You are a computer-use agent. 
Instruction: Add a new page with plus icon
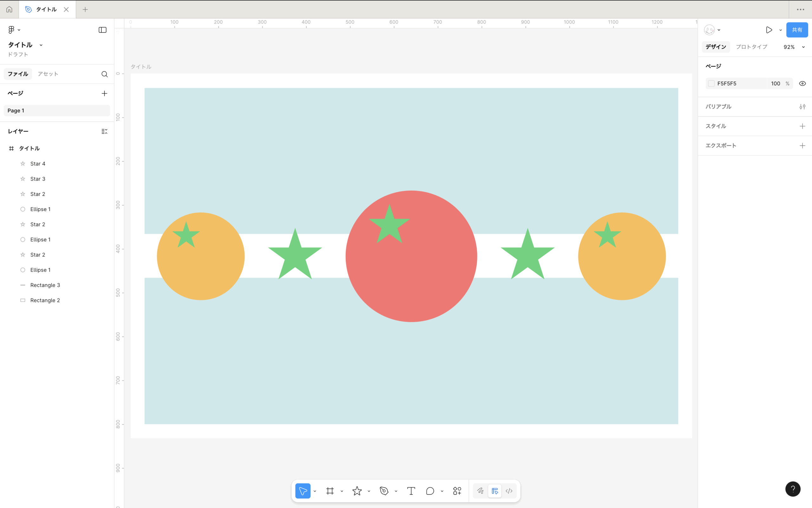coord(104,93)
